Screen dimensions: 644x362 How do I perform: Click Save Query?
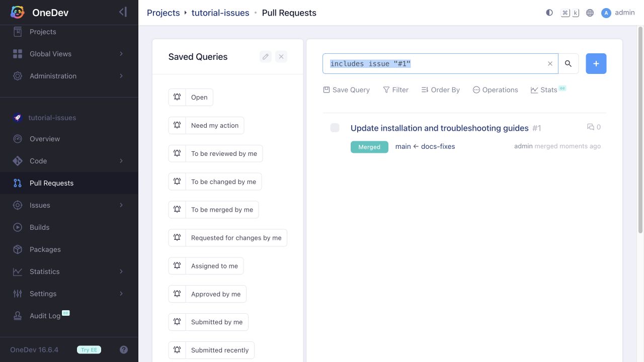point(346,90)
